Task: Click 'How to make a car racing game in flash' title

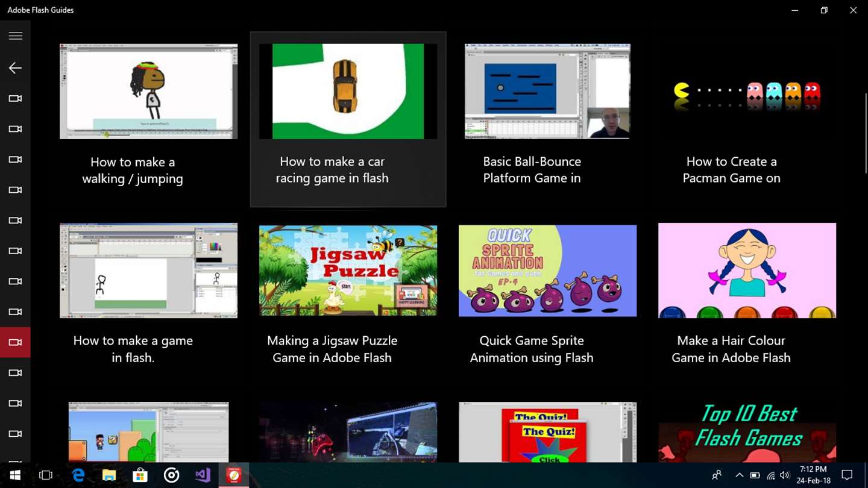Action: [x=332, y=170]
